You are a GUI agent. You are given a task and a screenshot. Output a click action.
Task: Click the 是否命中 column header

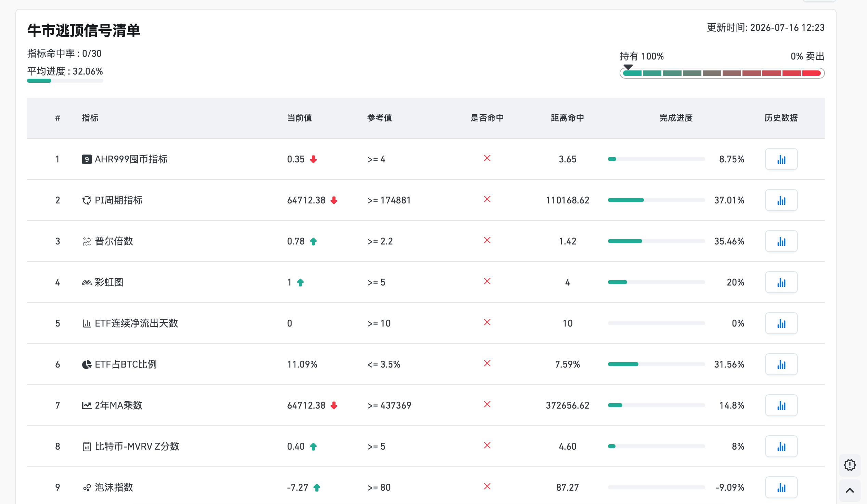pyautogui.click(x=487, y=118)
